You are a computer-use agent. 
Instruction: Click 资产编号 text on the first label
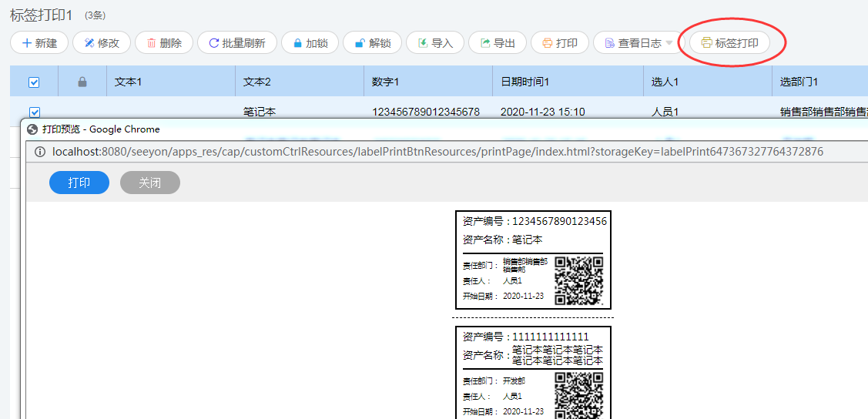point(483,221)
